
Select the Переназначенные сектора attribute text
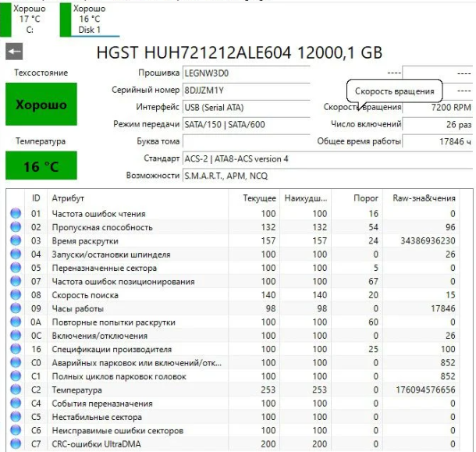pos(104,269)
